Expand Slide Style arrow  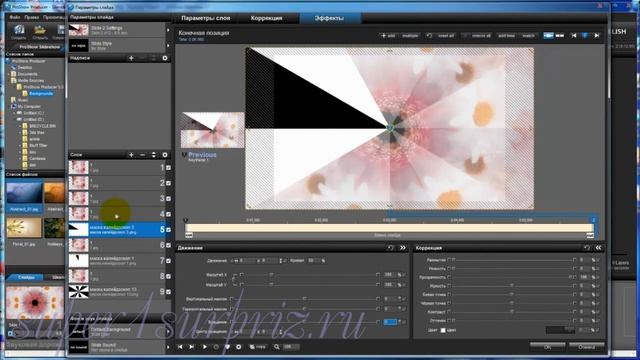click(x=168, y=45)
